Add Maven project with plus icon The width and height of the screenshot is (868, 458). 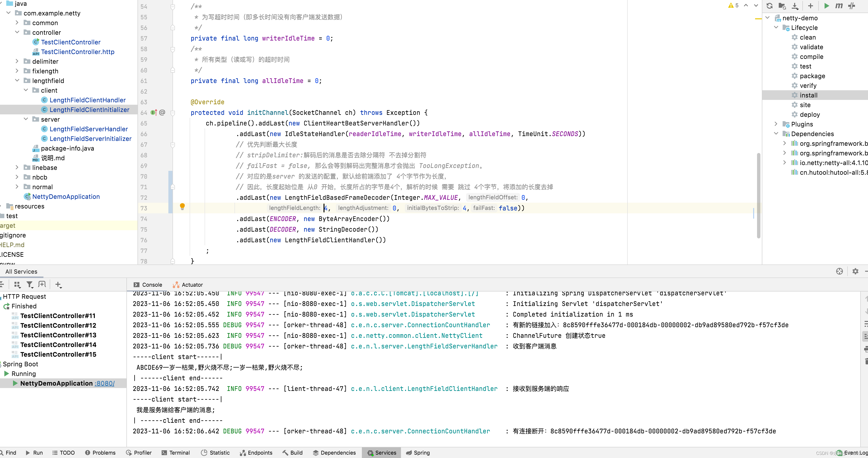tap(810, 6)
